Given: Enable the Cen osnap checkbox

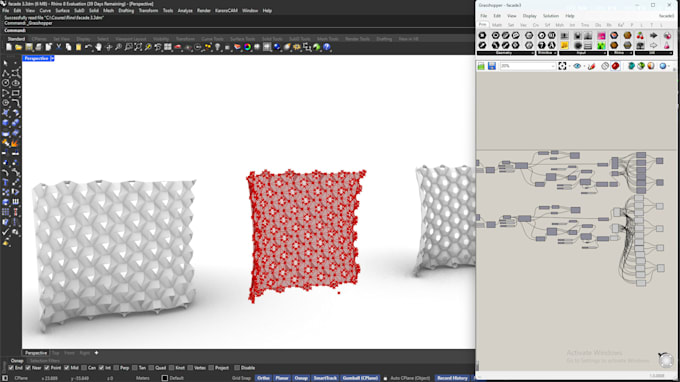Looking at the screenshot, I should tap(84, 368).
